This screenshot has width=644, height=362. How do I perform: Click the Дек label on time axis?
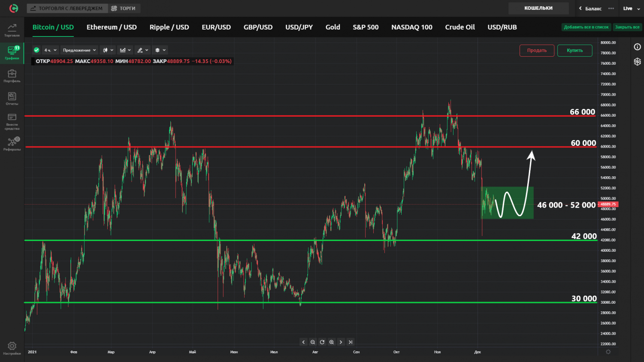(x=478, y=352)
